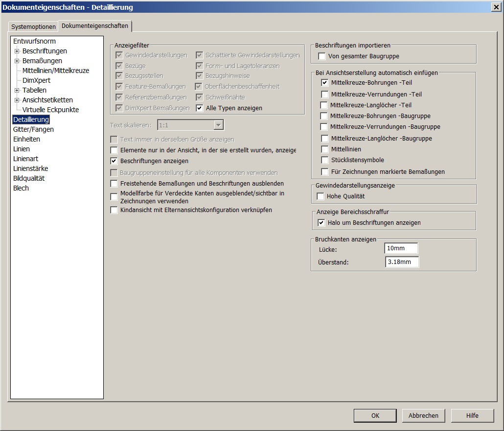Select Virtuelle Eckpunkte in the tree
Viewport: 504px width, 431px height.
(50, 110)
